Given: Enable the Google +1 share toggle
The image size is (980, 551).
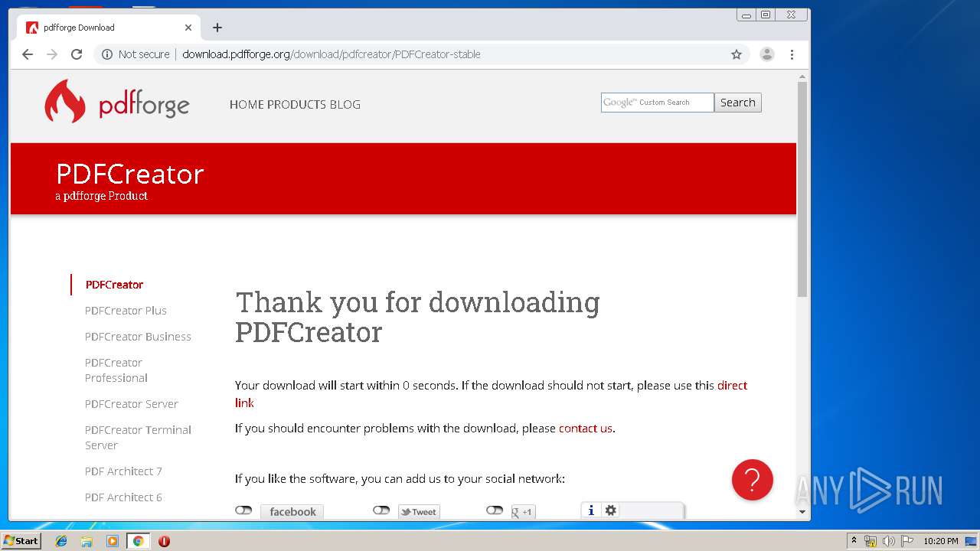Looking at the screenshot, I should coord(495,510).
